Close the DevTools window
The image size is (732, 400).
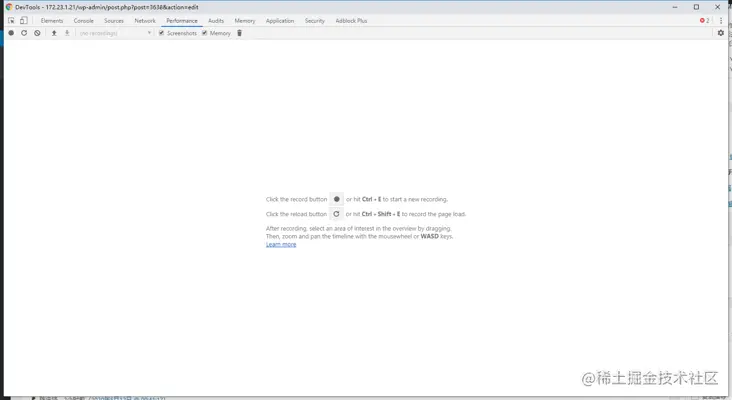click(x=718, y=7)
